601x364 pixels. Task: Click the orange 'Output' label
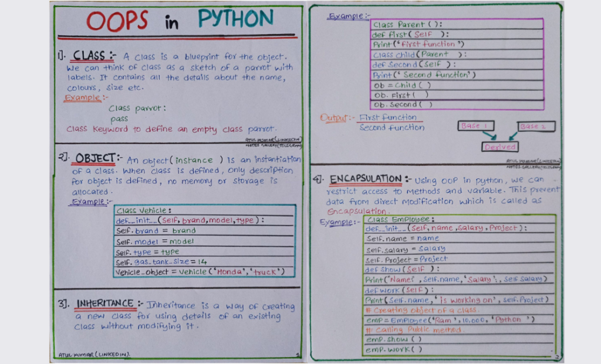[x=334, y=117]
